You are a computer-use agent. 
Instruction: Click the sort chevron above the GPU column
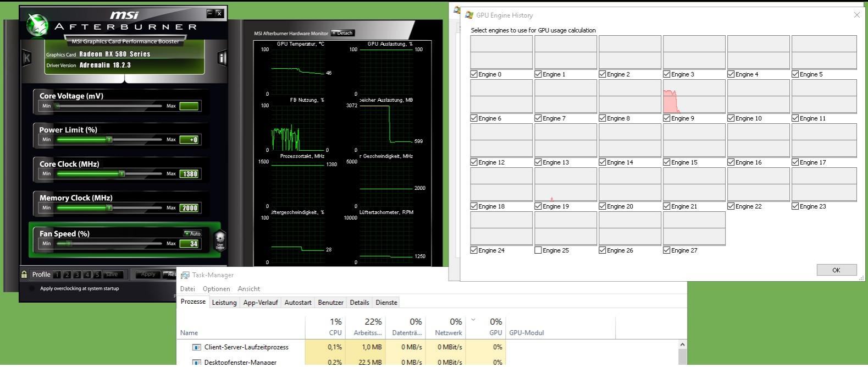[x=473, y=319]
